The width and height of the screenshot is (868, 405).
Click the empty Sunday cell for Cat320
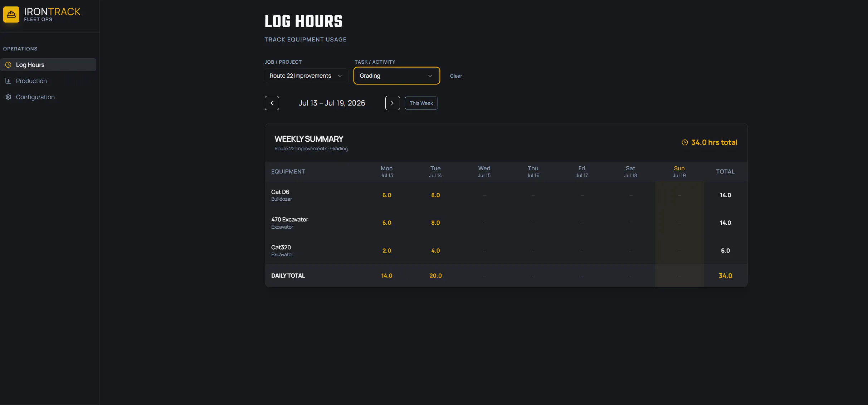(679, 251)
